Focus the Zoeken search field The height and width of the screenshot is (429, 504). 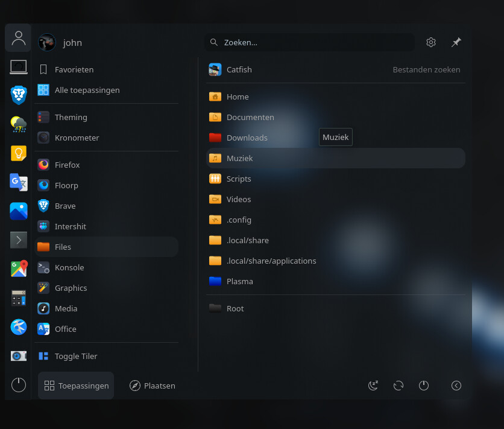point(309,42)
